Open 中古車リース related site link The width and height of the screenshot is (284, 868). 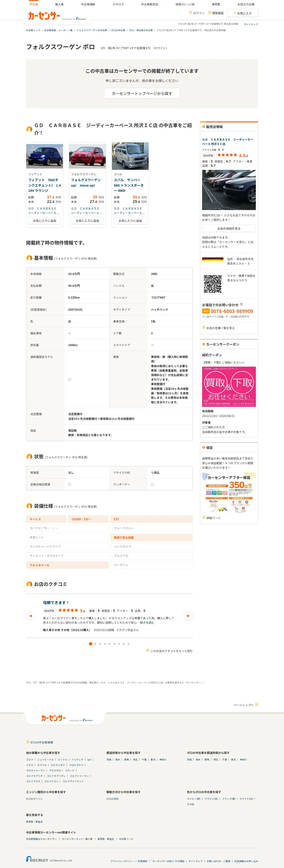[x=126, y=839]
